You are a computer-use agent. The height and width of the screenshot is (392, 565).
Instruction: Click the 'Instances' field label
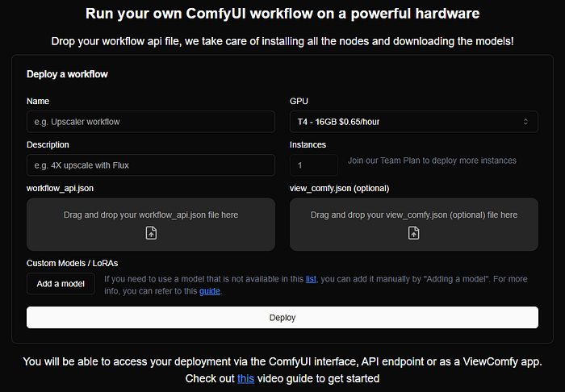click(x=308, y=144)
